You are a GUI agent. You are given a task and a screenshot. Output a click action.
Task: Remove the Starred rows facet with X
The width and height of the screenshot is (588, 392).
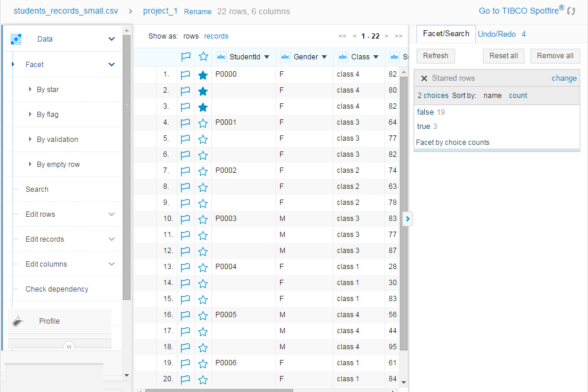[424, 78]
